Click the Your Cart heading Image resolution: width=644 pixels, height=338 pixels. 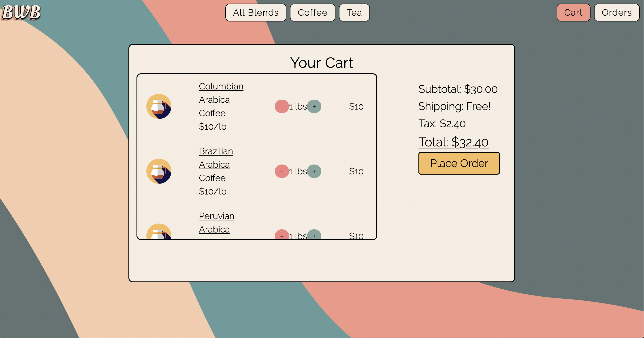[x=322, y=62]
